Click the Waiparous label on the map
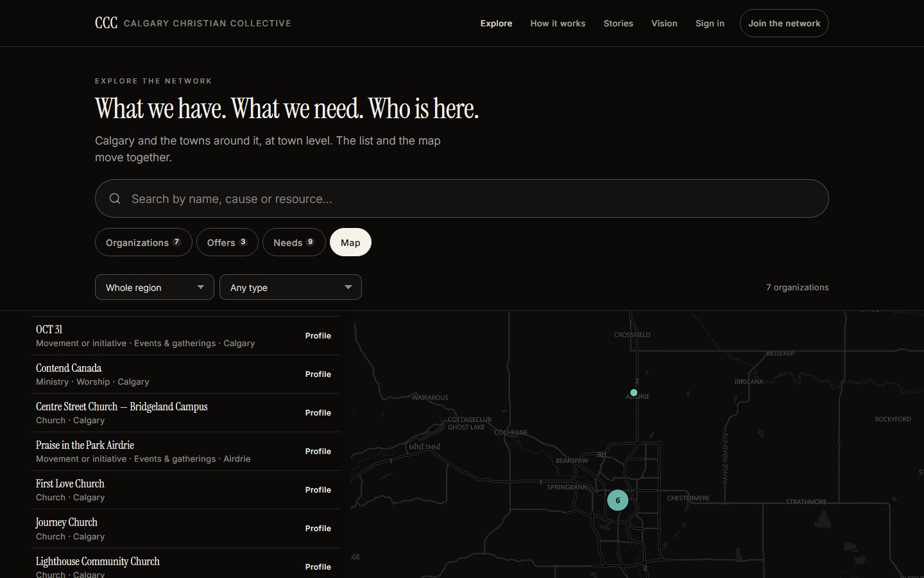Image resolution: width=924 pixels, height=578 pixels. coord(430,398)
